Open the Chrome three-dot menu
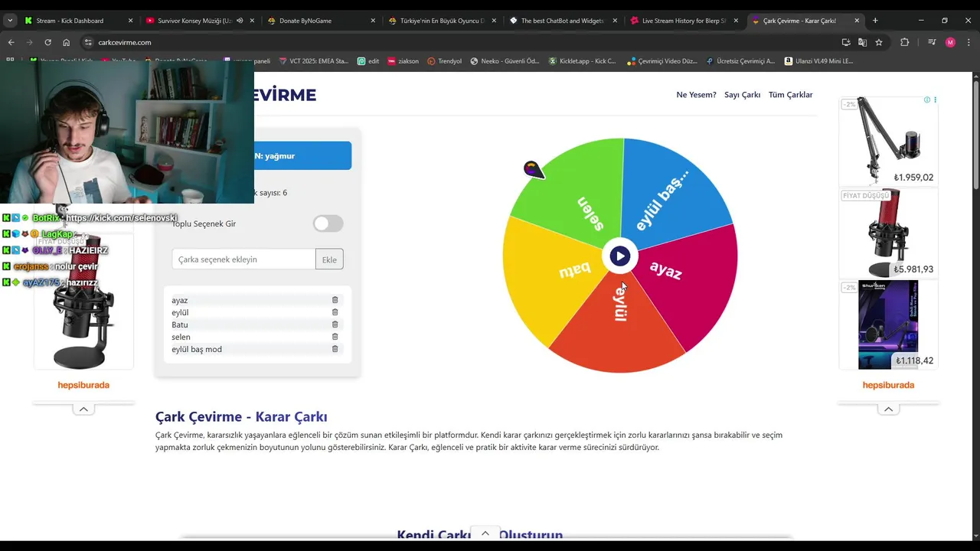 tap(968, 42)
